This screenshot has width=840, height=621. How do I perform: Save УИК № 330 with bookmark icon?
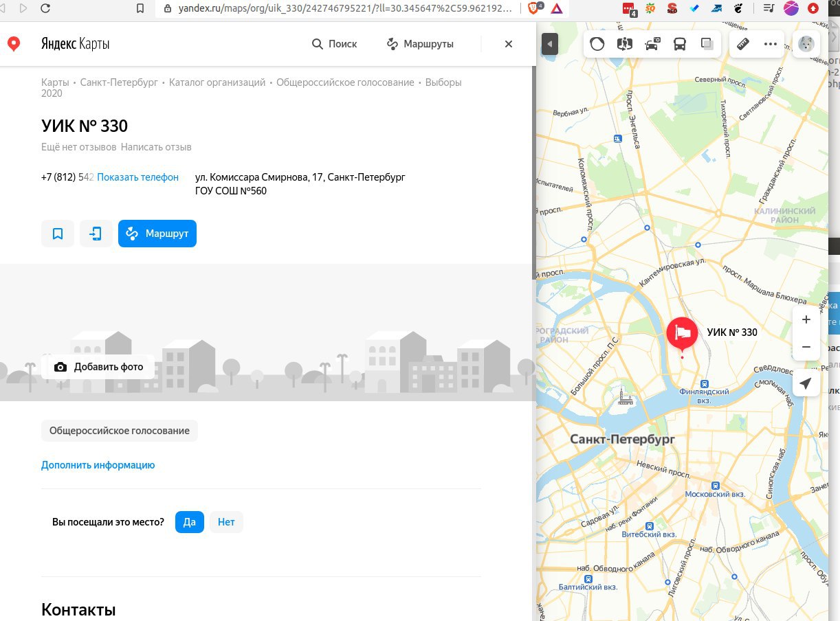click(58, 234)
